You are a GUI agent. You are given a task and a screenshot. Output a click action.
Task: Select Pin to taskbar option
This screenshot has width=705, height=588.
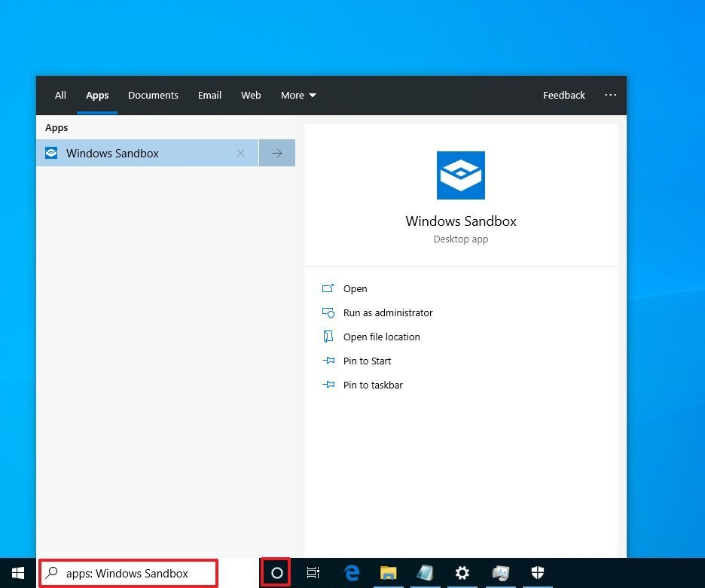[373, 385]
